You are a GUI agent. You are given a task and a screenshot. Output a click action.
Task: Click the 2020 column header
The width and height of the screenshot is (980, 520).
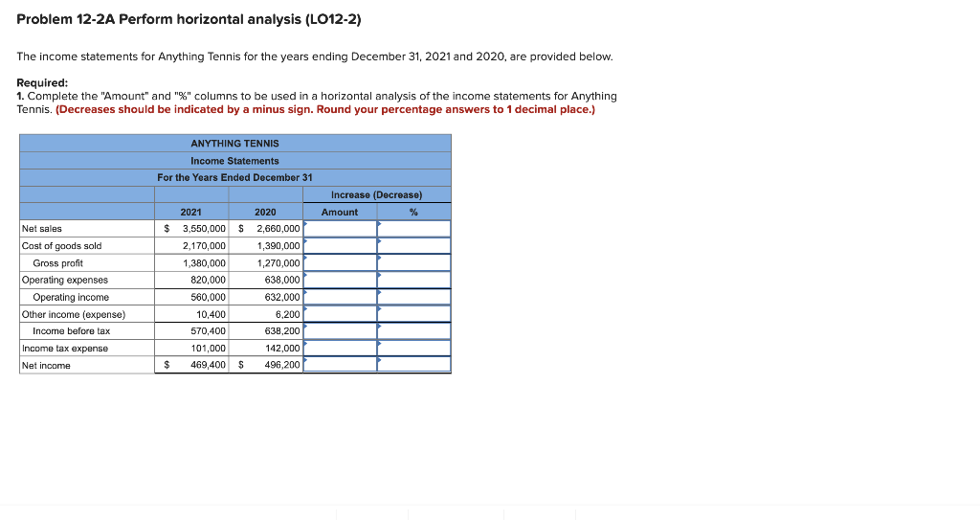(x=265, y=213)
